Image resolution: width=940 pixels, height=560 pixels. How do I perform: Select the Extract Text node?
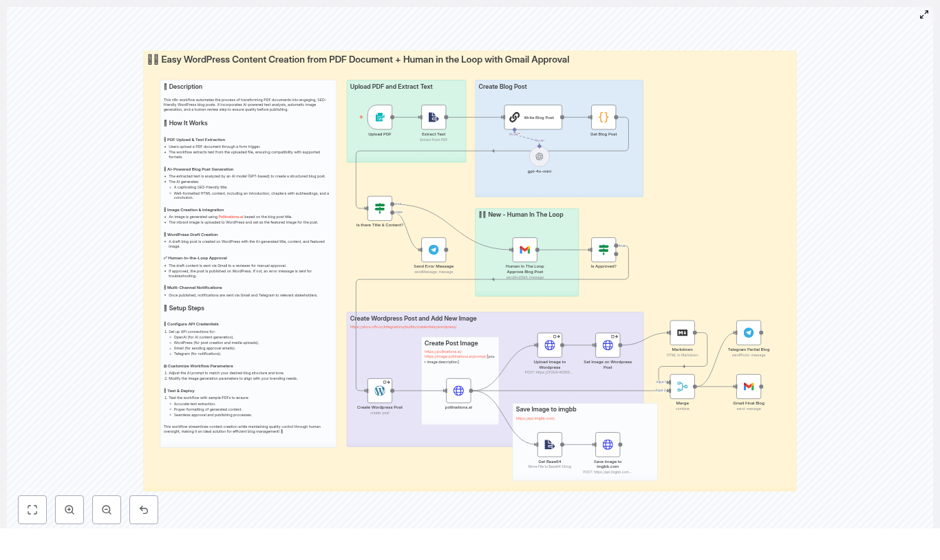coord(434,118)
